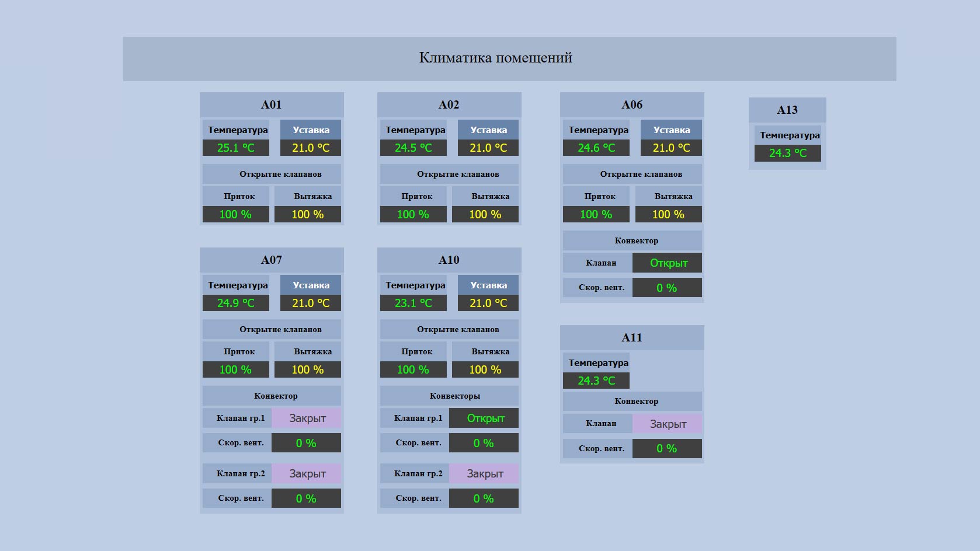
Task: Click the A01 setpoint value 21.0 °C
Action: pos(311,148)
